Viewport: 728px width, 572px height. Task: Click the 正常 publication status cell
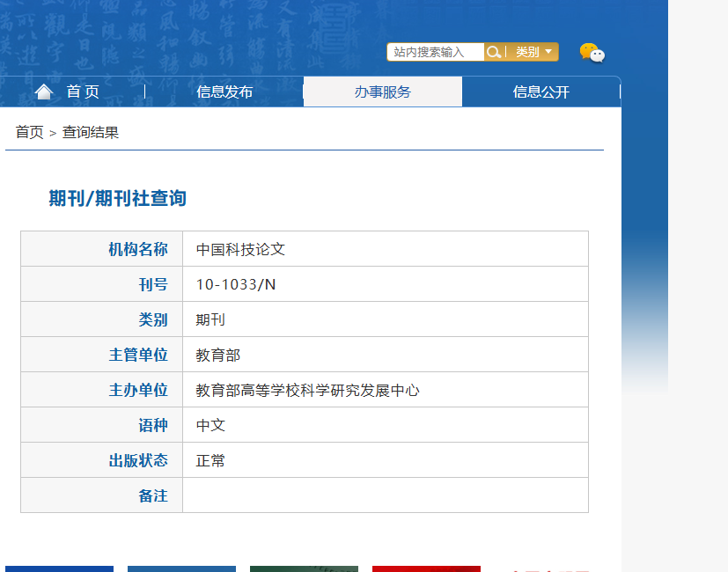386,460
